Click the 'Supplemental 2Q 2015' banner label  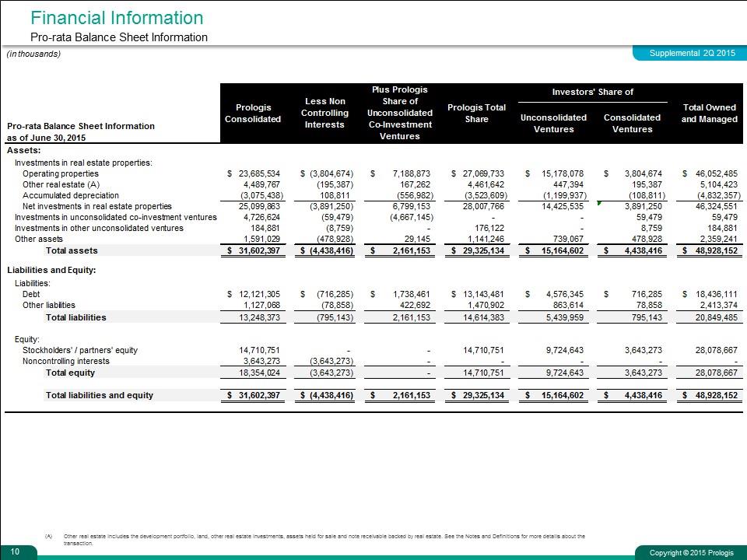click(693, 53)
